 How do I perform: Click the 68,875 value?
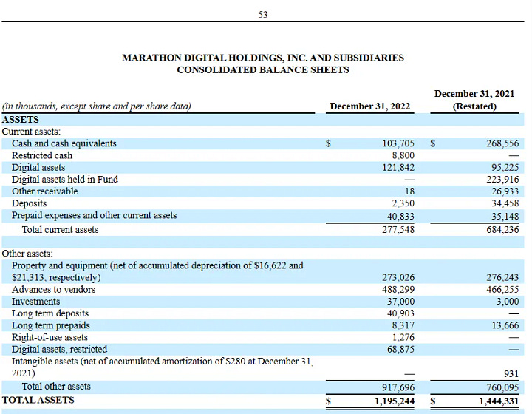[x=400, y=349]
